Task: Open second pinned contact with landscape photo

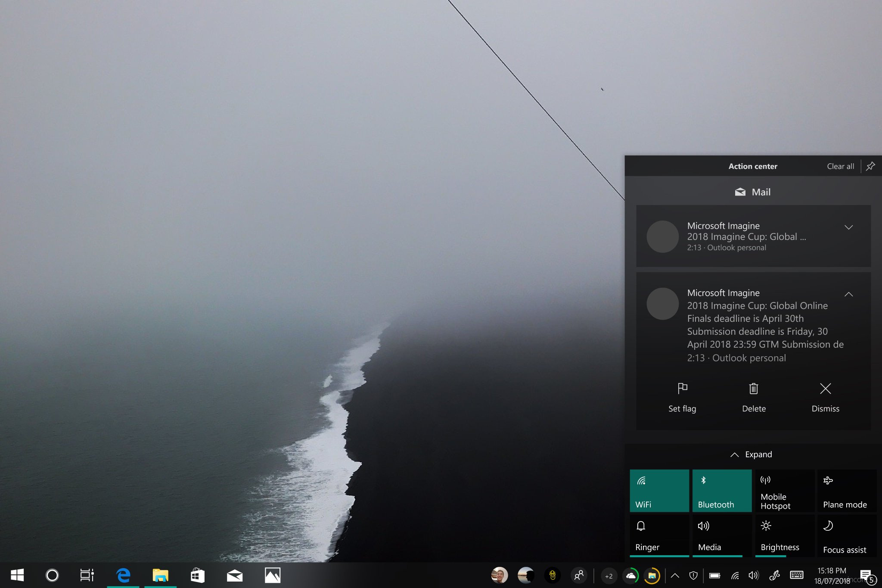Action: [x=526, y=575]
